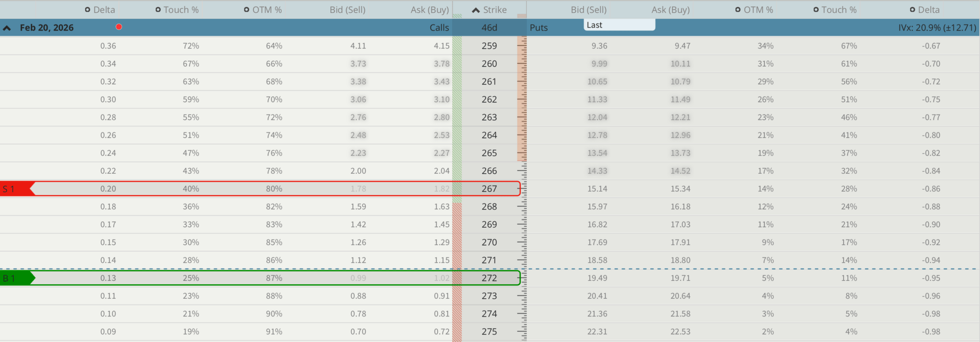Select strike 262 in the strike column
This screenshot has width=980, height=342.
click(x=489, y=99)
